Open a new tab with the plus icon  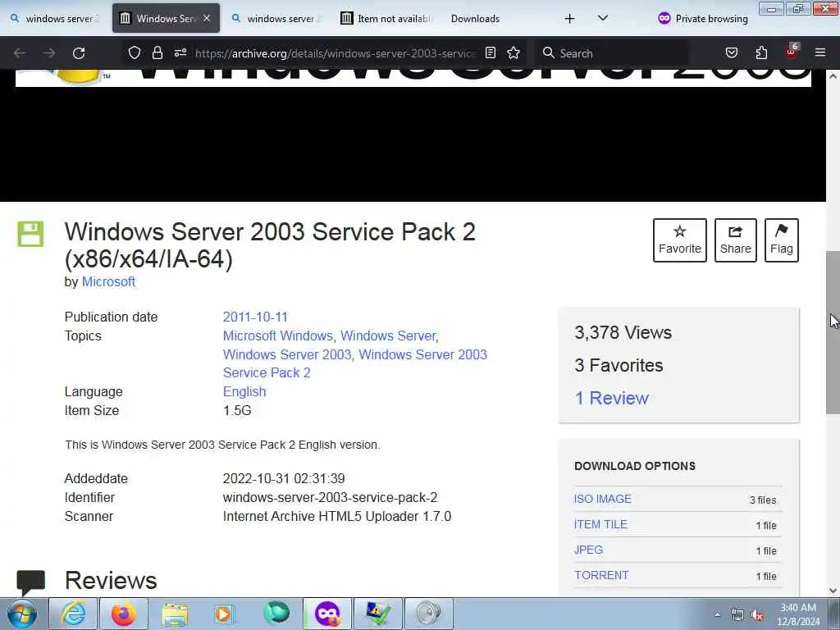point(569,19)
